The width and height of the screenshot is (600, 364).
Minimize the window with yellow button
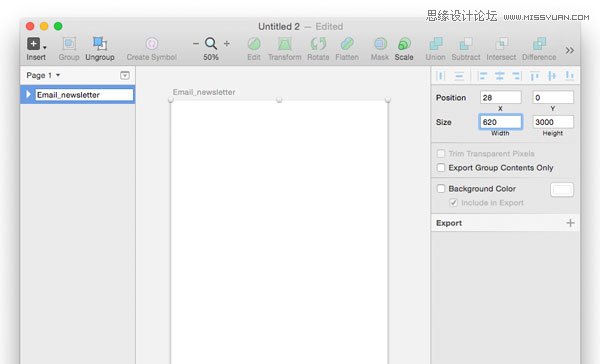tap(44, 26)
